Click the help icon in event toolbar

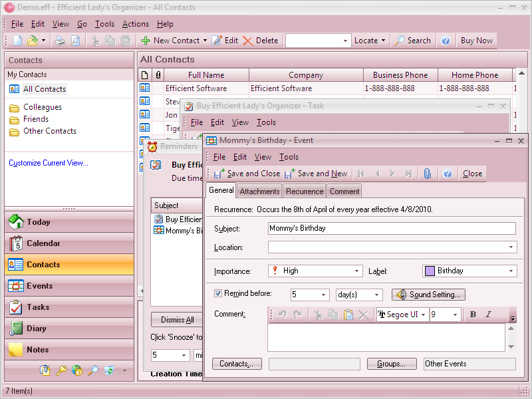click(x=448, y=174)
